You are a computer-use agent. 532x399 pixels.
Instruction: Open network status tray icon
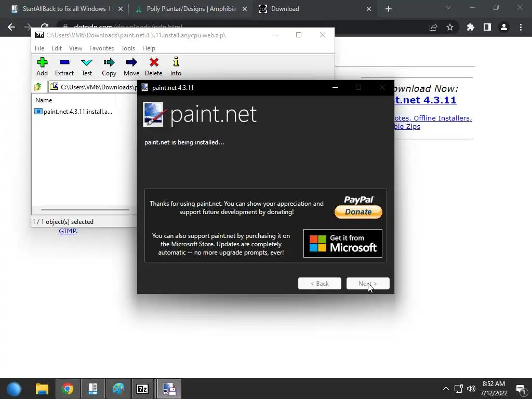458,389
